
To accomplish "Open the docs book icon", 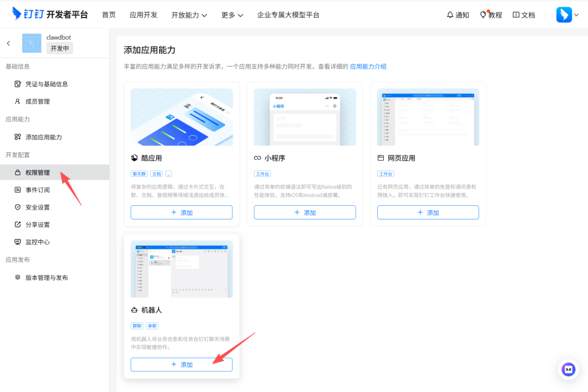I will pos(516,15).
